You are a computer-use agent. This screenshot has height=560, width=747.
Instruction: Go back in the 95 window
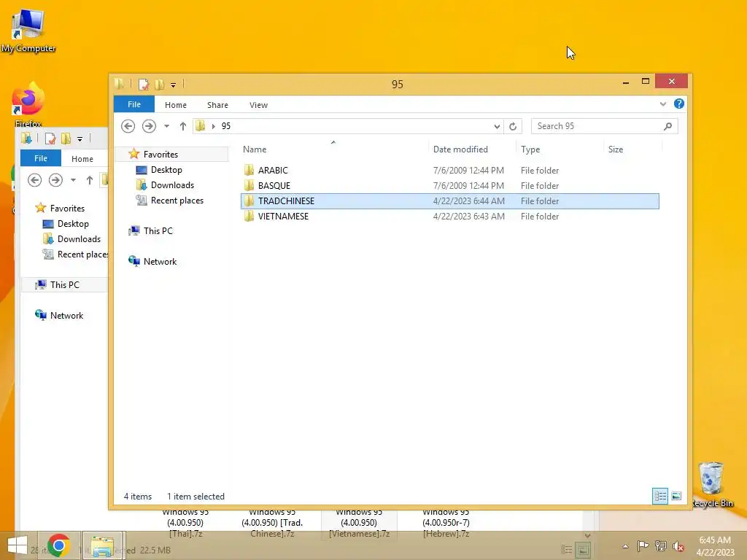pyautogui.click(x=128, y=125)
